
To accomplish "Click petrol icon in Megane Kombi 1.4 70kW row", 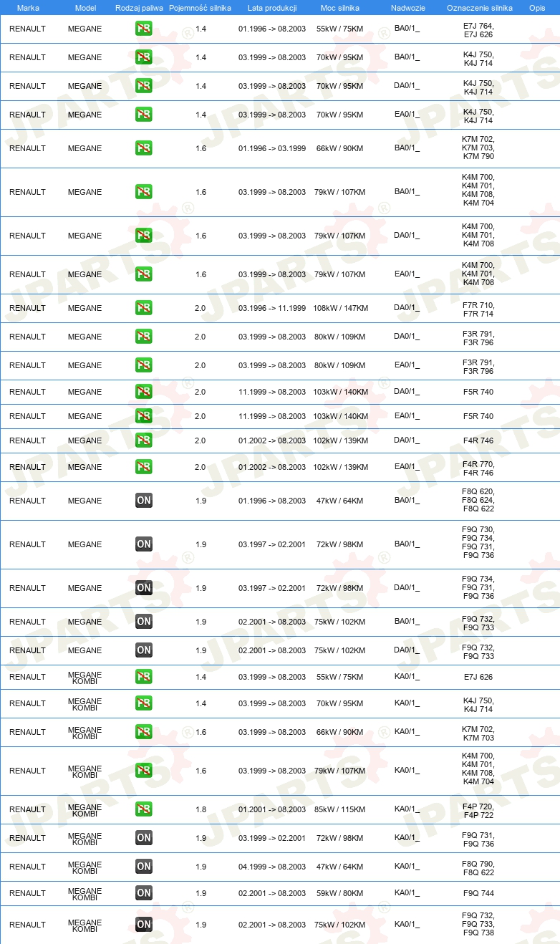I will pyautogui.click(x=144, y=703).
